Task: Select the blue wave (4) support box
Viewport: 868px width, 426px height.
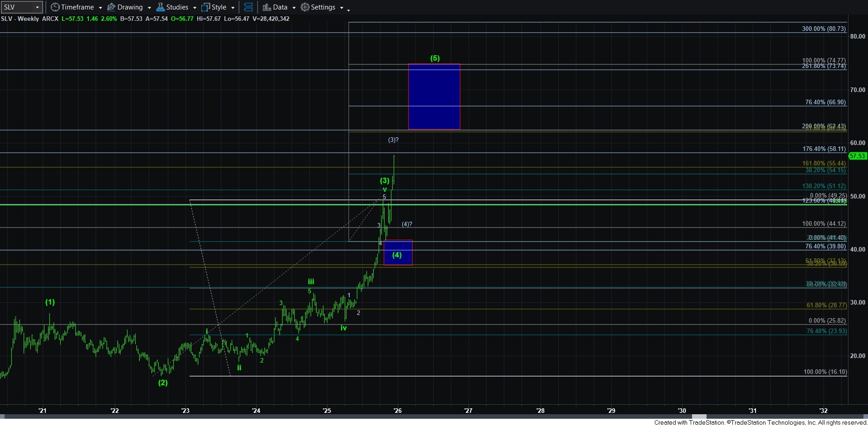Action: (x=398, y=252)
